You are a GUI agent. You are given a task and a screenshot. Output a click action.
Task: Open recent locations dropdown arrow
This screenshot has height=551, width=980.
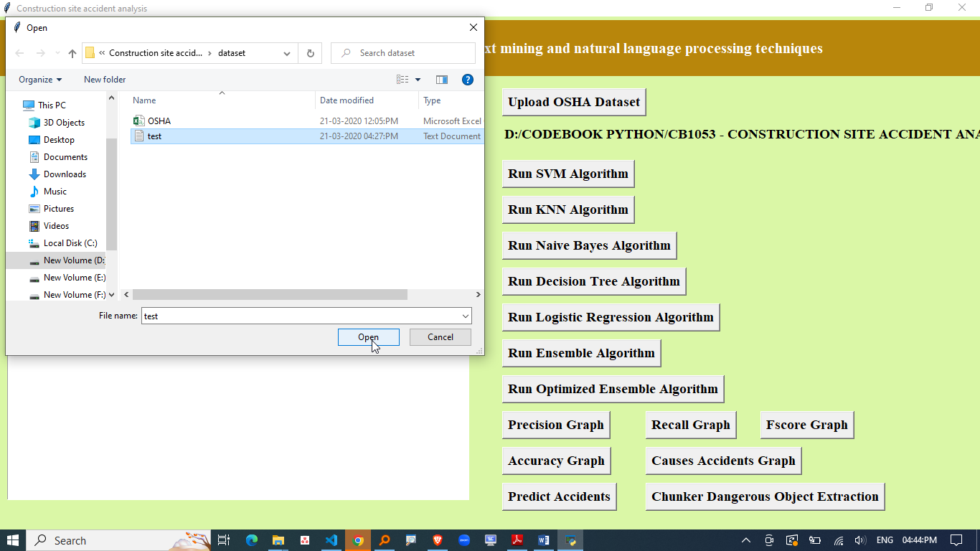(57, 53)
